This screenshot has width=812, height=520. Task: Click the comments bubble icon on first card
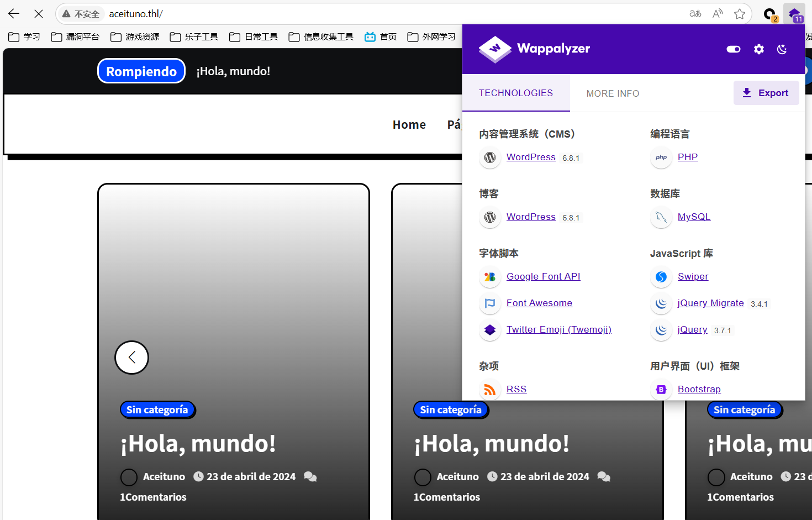(x=310, y=477)
